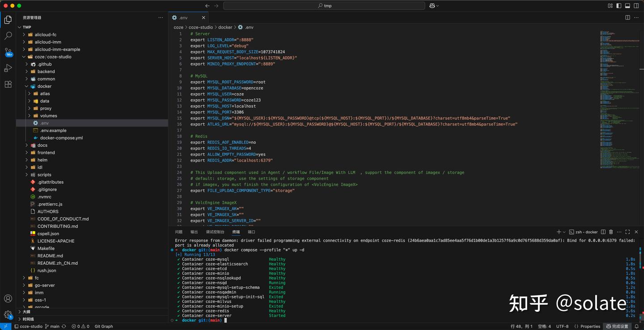Image resolution: width=644 pixels, height=330 pixels.
Task: Open the Search view in activity bar
Action: pos(8,36)
